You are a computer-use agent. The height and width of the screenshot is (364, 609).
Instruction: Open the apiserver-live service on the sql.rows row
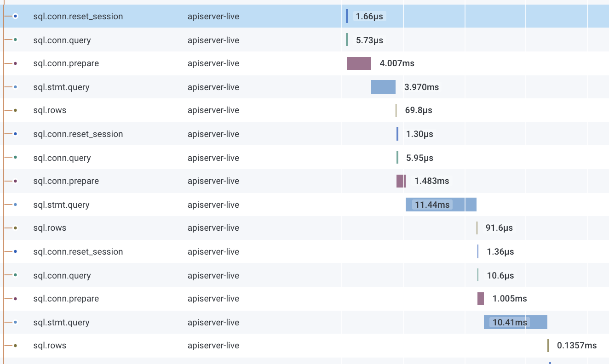tap(213, 110)
